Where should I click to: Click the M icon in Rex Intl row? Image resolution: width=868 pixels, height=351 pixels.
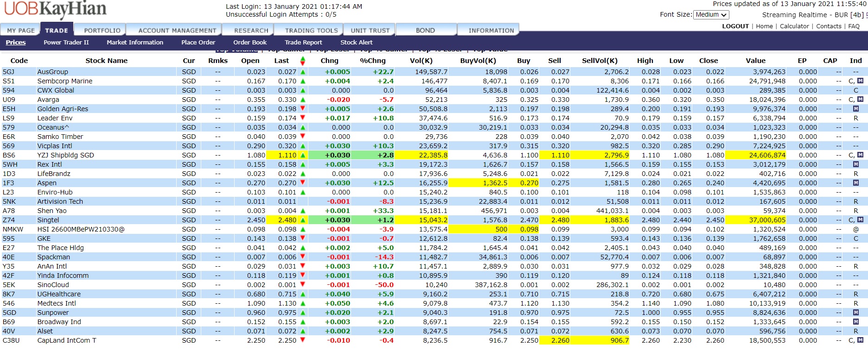tap(856, 164)
